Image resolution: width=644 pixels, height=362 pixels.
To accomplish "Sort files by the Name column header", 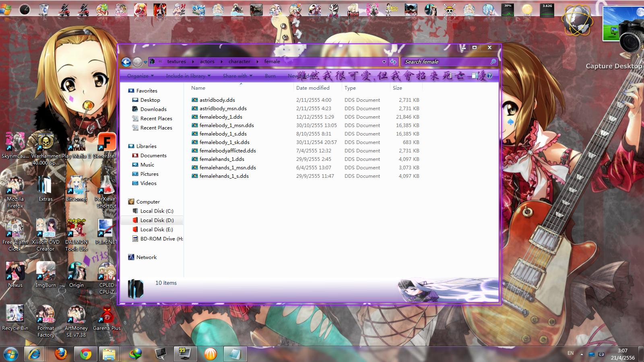I will tap(241, 88).
